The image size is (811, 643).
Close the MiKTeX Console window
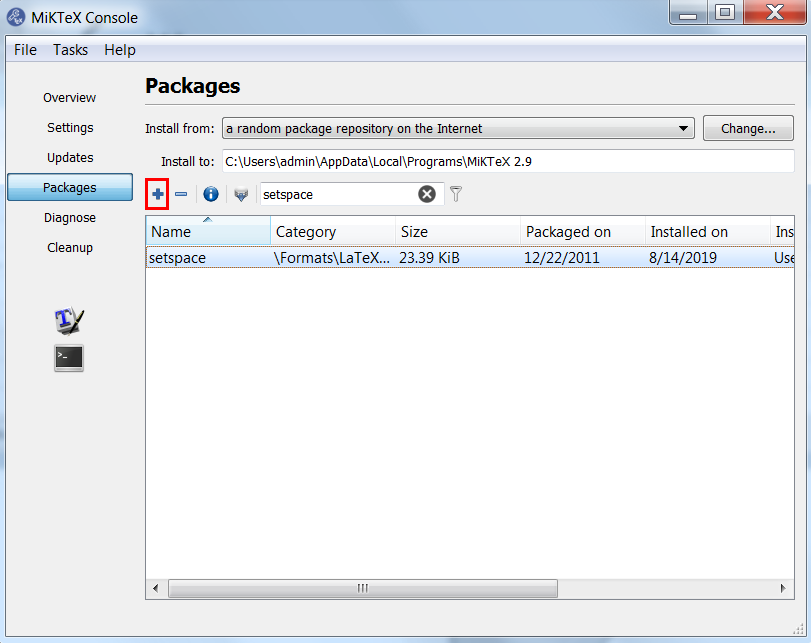[775, 12]
